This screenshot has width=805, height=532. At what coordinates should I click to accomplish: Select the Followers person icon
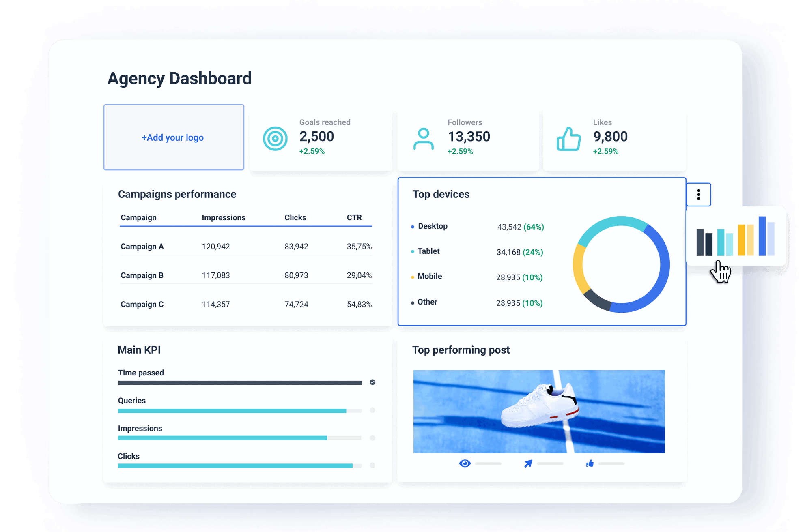pyautogui.click(x=423, y=138)
